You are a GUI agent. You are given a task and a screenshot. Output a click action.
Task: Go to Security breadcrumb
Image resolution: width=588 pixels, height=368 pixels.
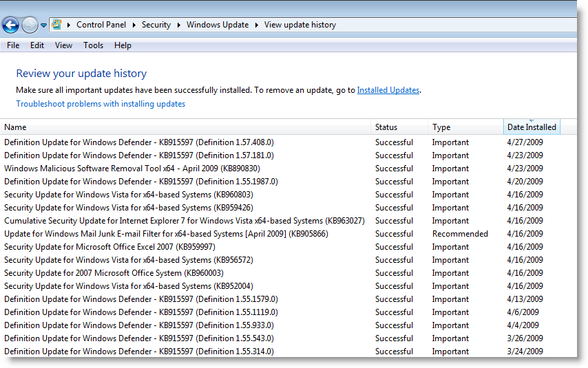pyautogui.click(x=156, y=25)
